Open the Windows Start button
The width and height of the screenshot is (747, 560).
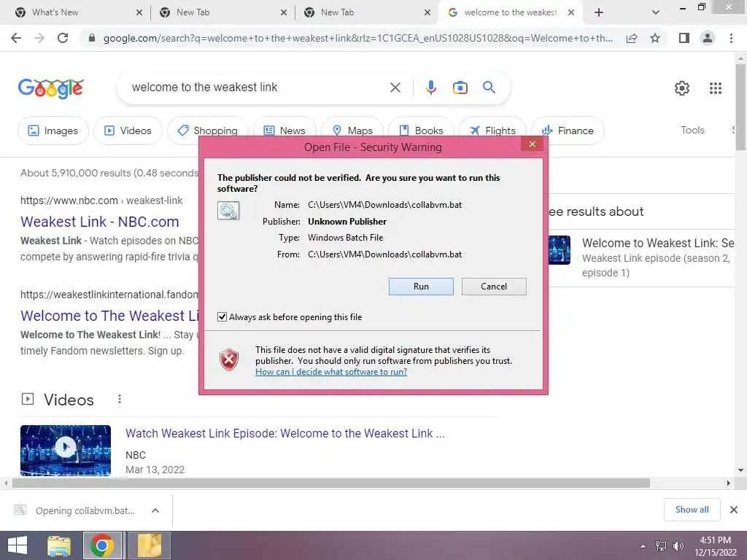pos(18,545)
